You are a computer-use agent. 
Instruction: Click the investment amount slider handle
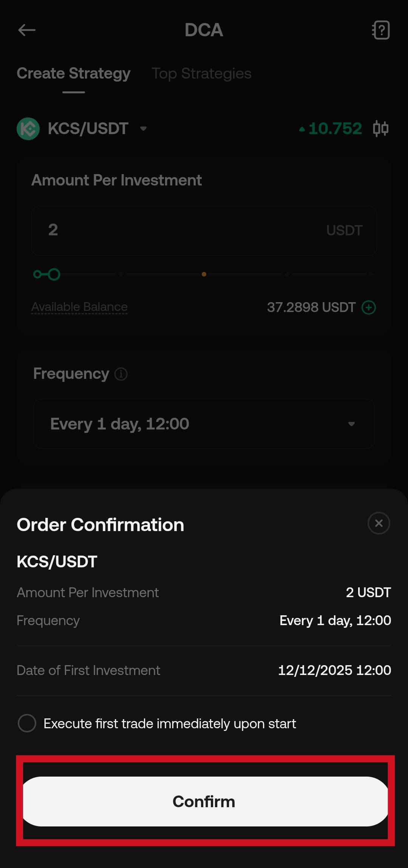point(54,274)
